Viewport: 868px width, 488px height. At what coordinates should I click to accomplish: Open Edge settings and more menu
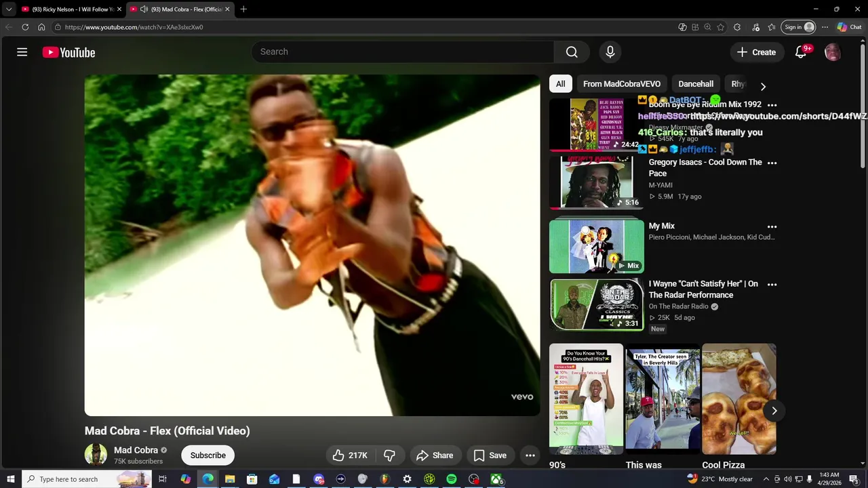tap(825, 27)
